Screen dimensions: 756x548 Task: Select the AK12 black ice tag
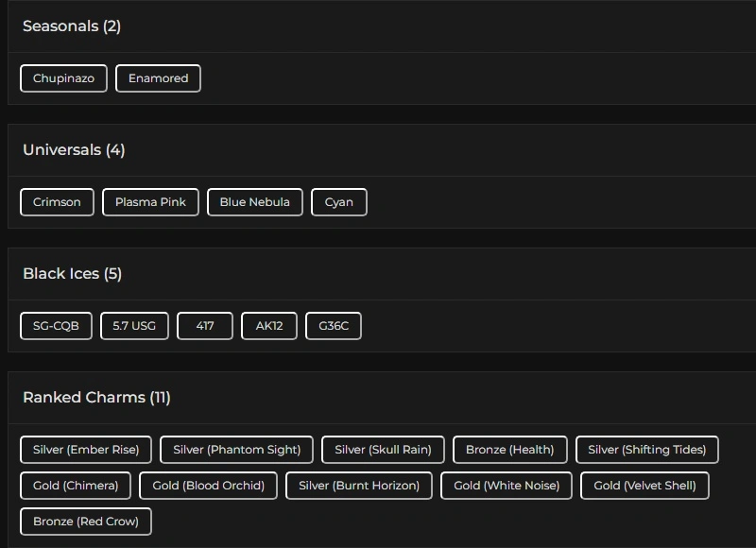tap(269, 326)
